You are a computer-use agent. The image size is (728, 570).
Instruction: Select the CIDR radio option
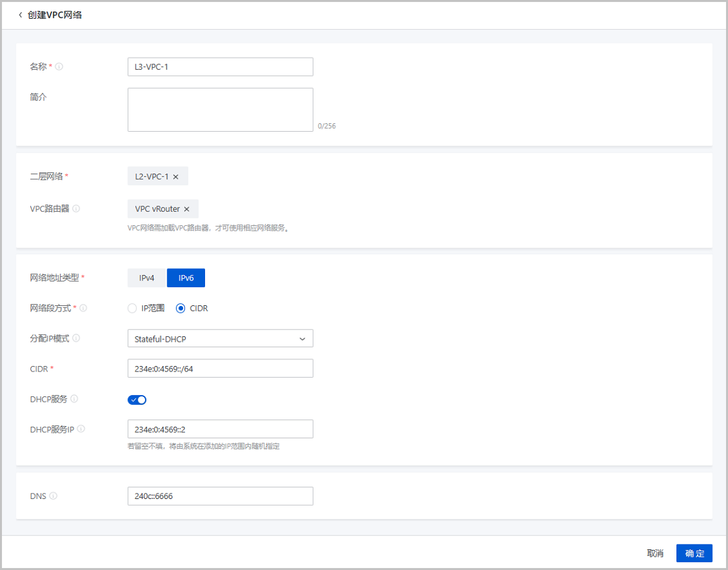tap(181, 308)
